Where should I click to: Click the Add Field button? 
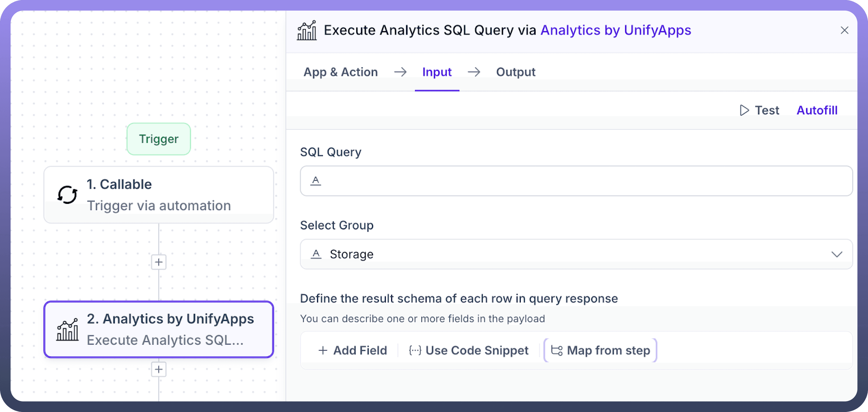353,351
